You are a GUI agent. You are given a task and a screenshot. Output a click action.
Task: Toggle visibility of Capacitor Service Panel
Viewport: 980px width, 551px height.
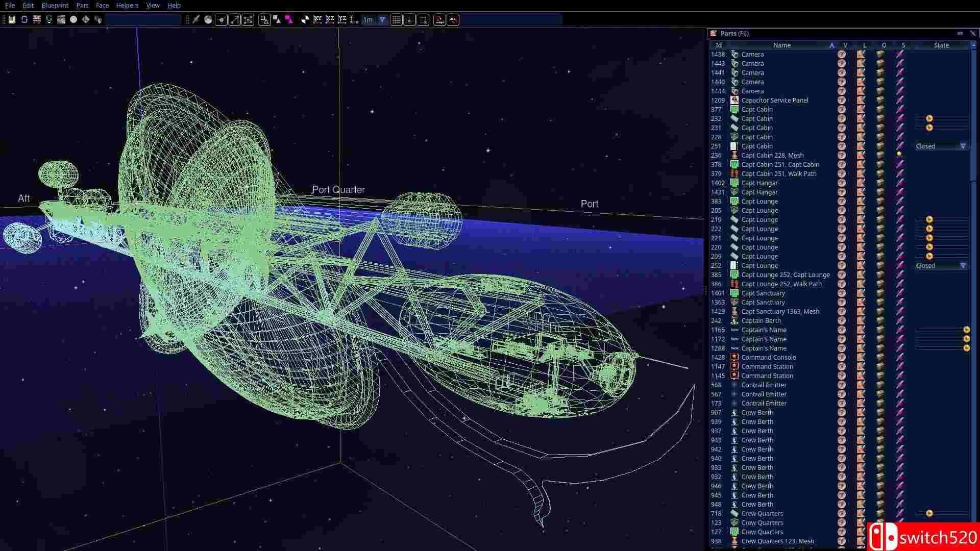tap(842, 101)
